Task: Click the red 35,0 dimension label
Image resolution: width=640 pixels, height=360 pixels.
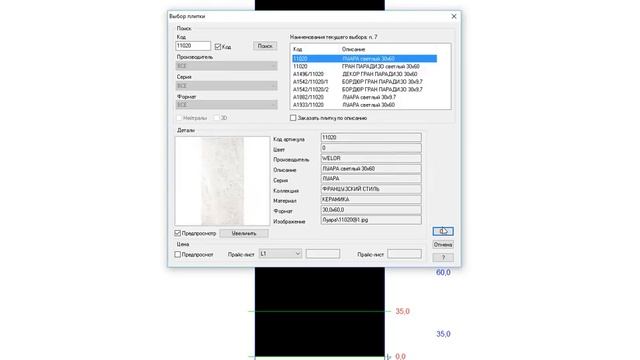Action: pyautogui.click(x=402, y=311)
